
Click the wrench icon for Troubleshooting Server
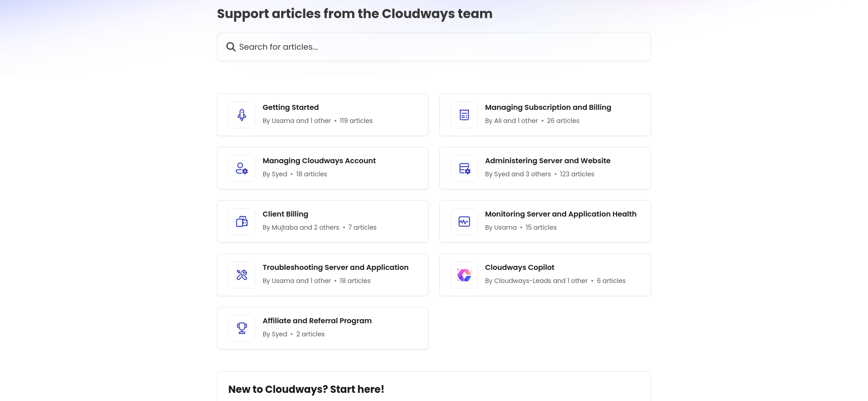coord(242,275)
